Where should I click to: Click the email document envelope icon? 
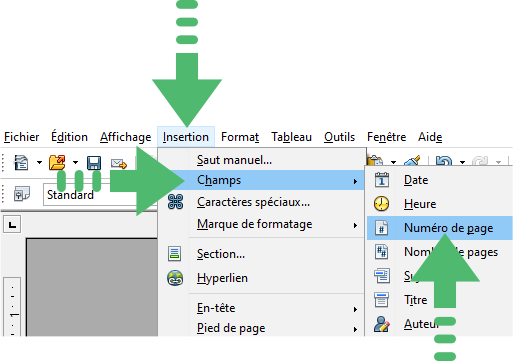pos(119,163)
